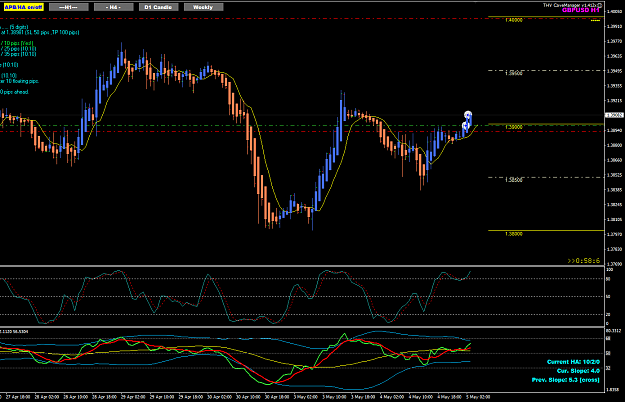Click the Current HA: 10/2/0 readout

tap(573, 362)
